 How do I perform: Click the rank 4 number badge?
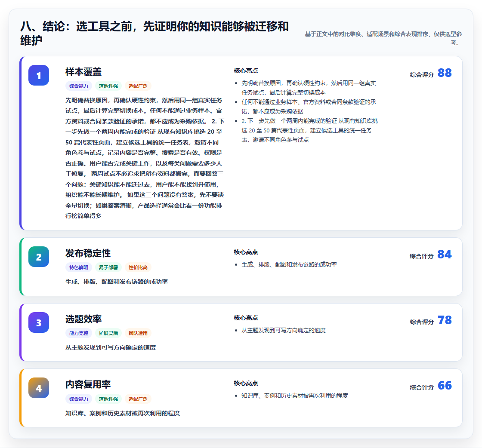click(x=39, y=388)
